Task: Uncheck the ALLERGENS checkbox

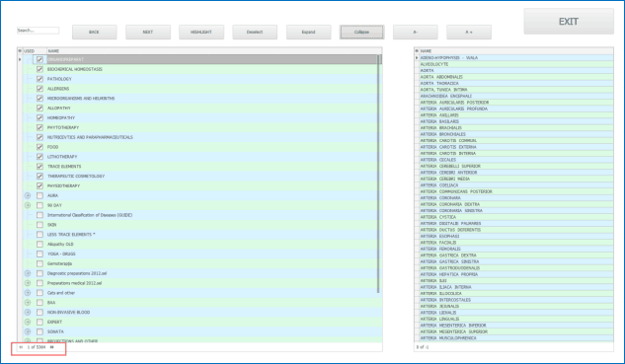Action: click(39, 89)
